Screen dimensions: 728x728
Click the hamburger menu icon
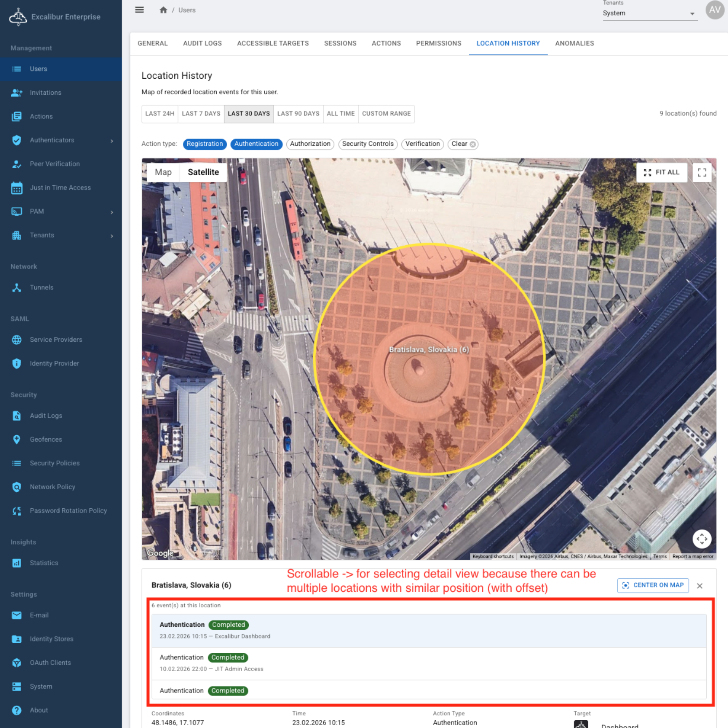[139, 10]
